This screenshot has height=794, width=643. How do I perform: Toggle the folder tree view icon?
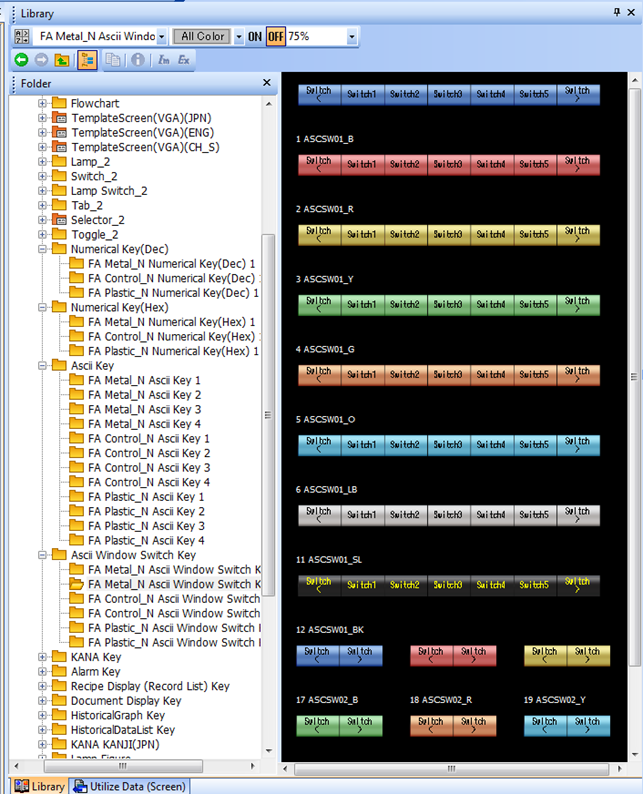click(x=87, y=60)
